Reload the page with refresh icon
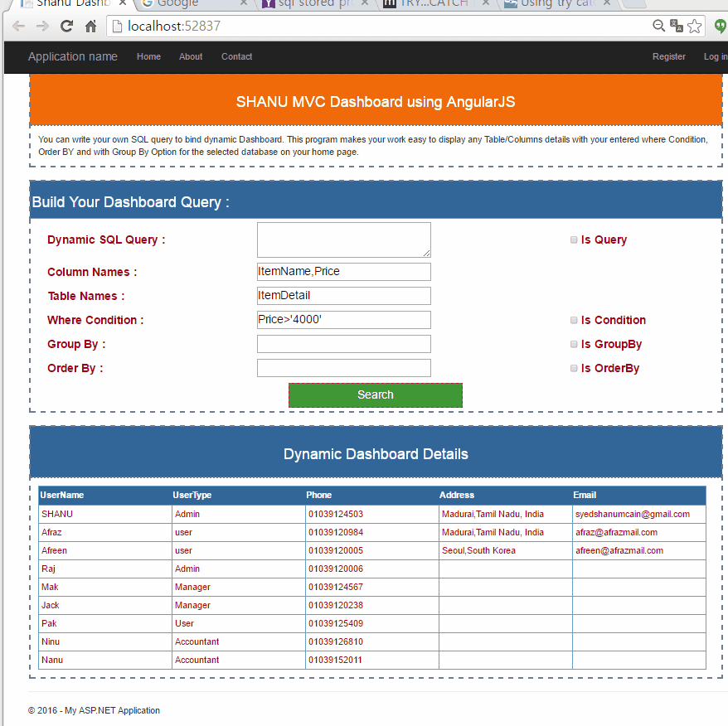Image resolution: width=728 pixels, height=726 pixels. pos(67,26)
